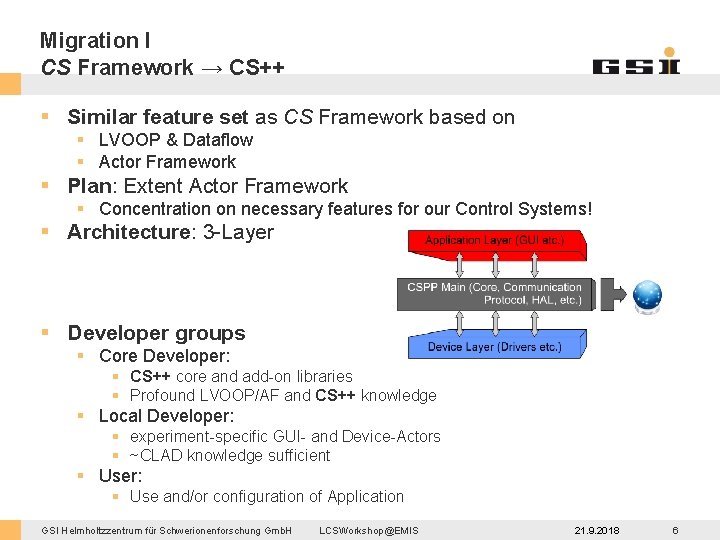Screen dimensions: 720x540
Task: Click the title text 'Migration I'
Action: (95, 40)
